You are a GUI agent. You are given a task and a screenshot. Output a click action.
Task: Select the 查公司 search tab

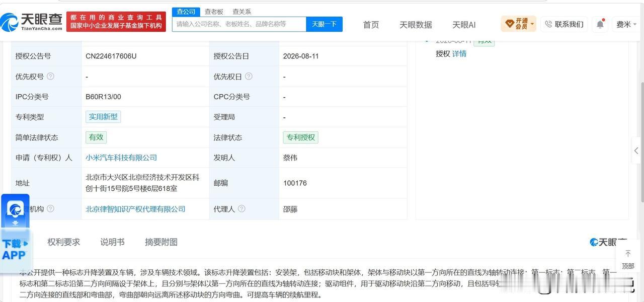tap(186, 12)
